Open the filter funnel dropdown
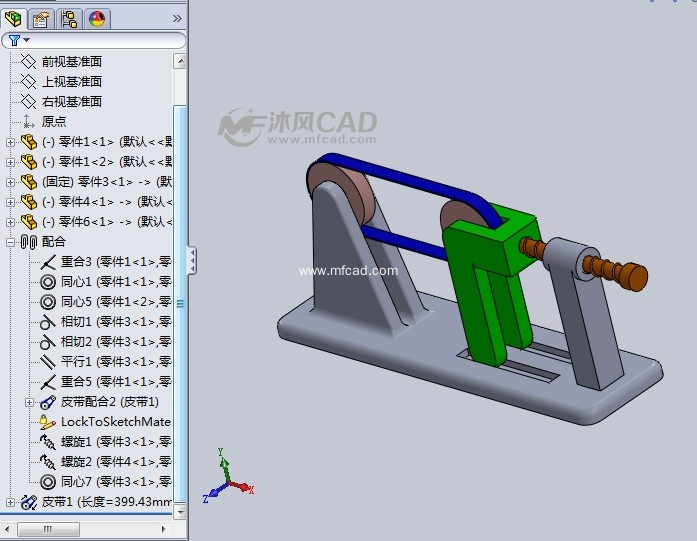Screen dimensions: 697x541 pos(18,40)
